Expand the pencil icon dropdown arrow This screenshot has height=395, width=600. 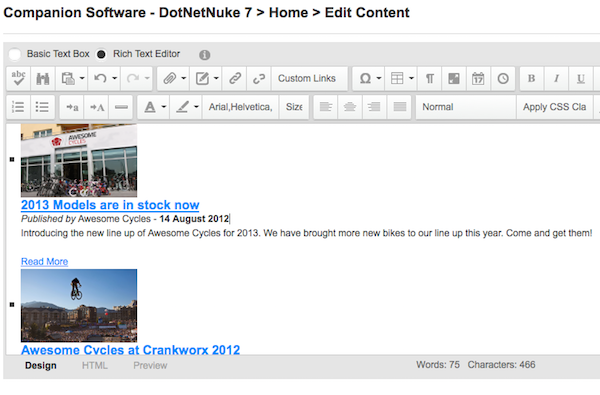[216, 78]
